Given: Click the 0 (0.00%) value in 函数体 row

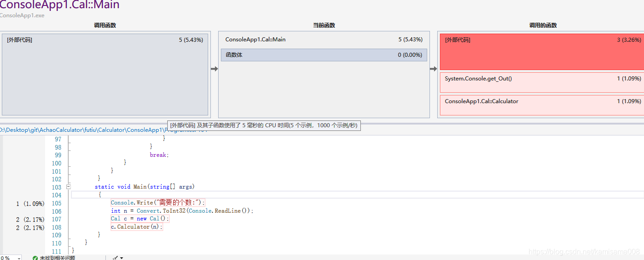Looking at the screenshot, I should [x=410, y=55].
